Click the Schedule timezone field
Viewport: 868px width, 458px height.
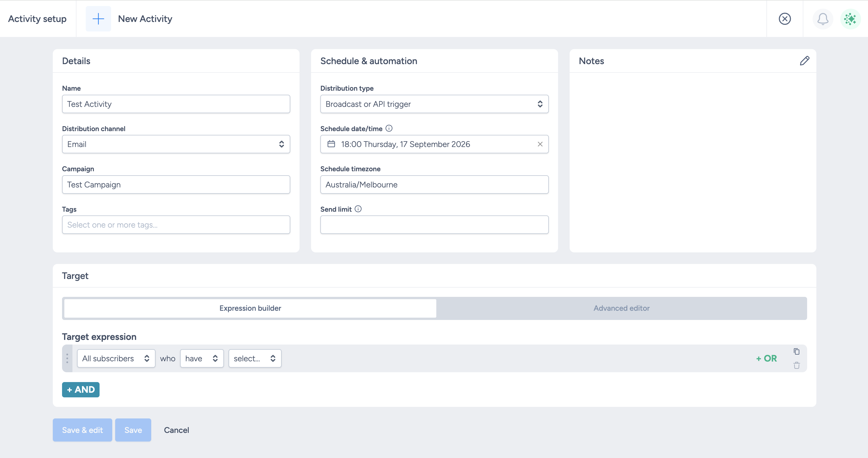(434, 185)
